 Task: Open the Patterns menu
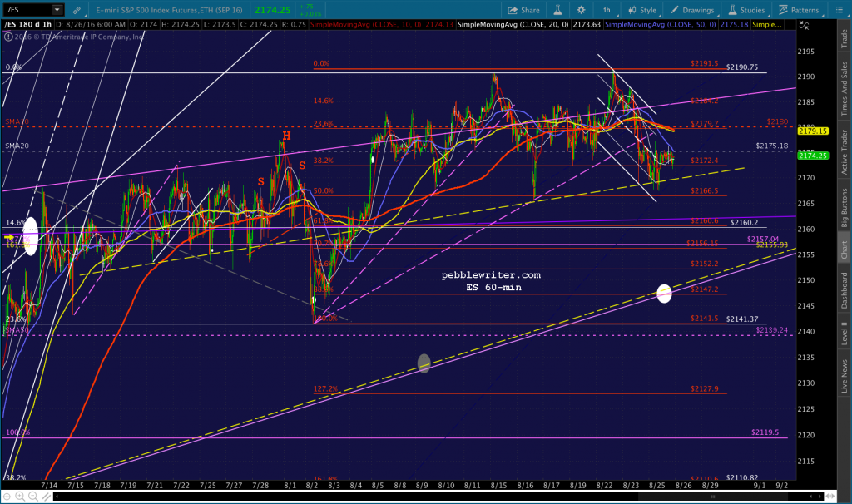pos(799,10)
